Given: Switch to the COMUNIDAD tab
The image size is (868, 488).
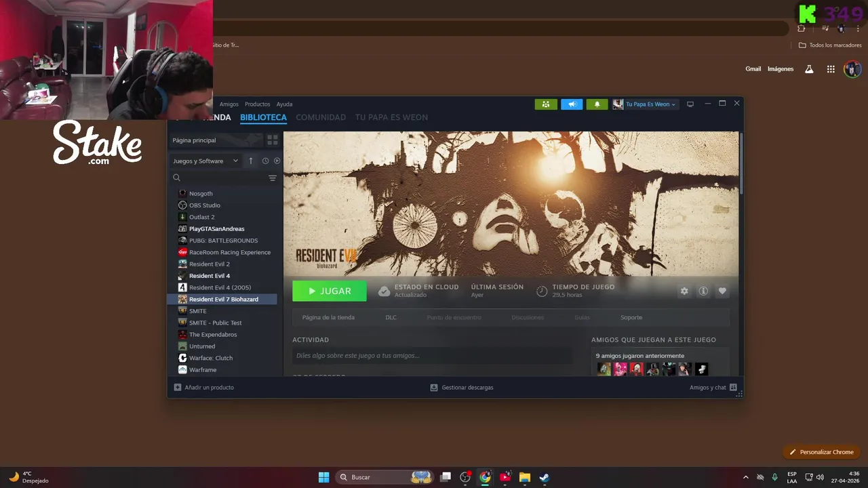Looking at the screenshot, I should (x=321, y=117).
